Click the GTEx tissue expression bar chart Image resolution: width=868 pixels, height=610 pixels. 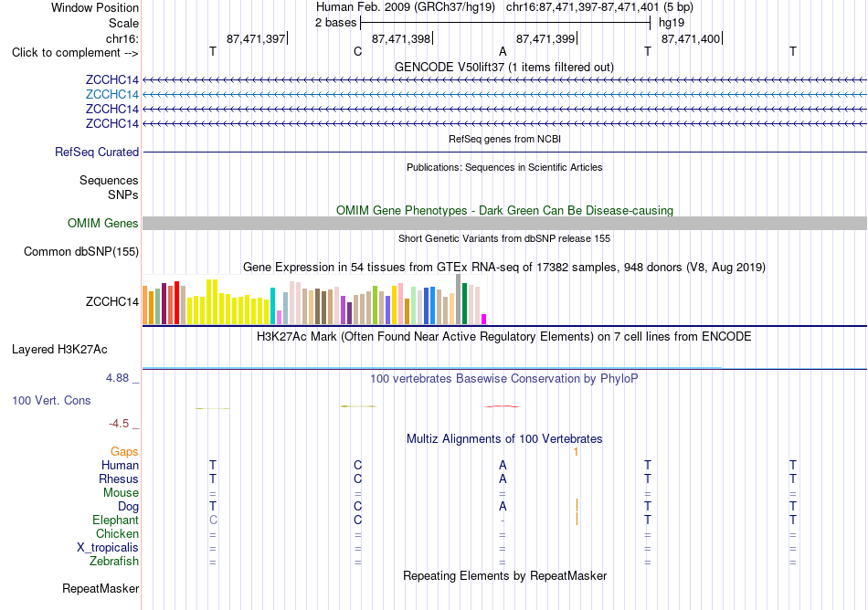[314, 300]
